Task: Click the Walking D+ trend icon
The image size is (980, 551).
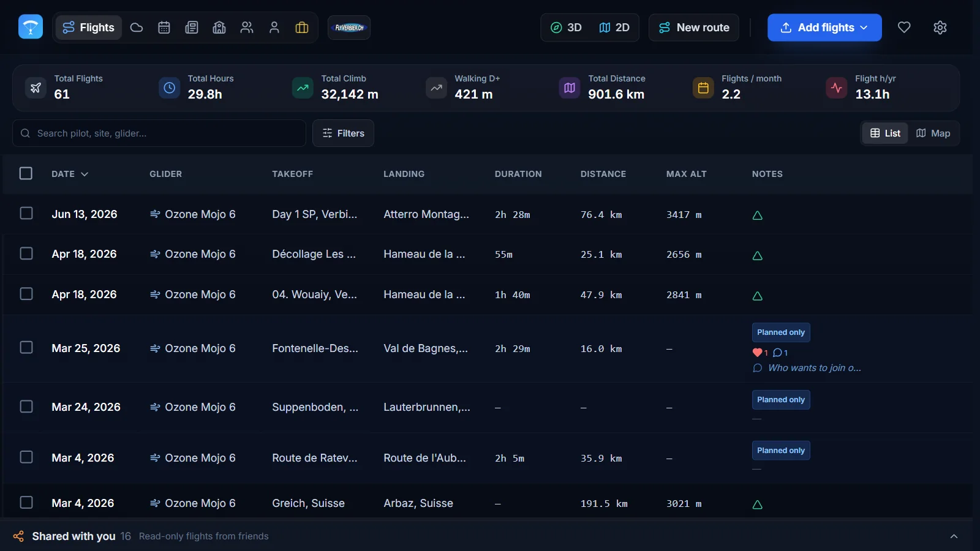Action: coord(436,88)
